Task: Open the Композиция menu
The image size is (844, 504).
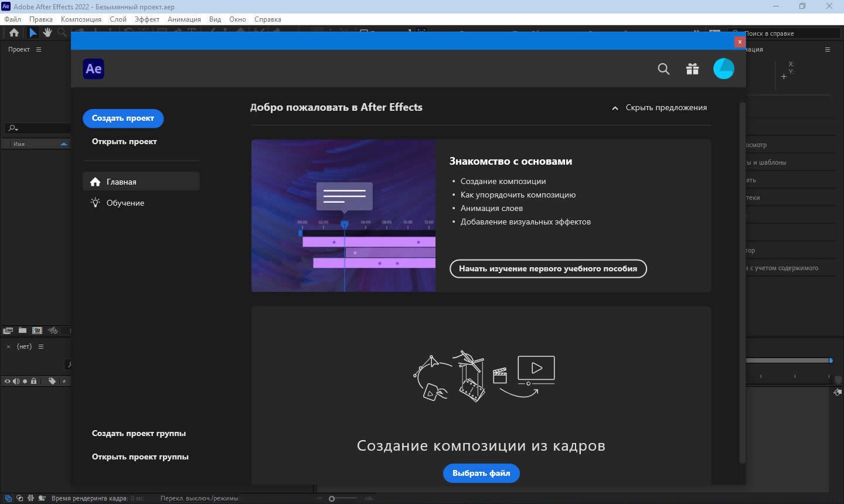Action: (x=81, y=19)
